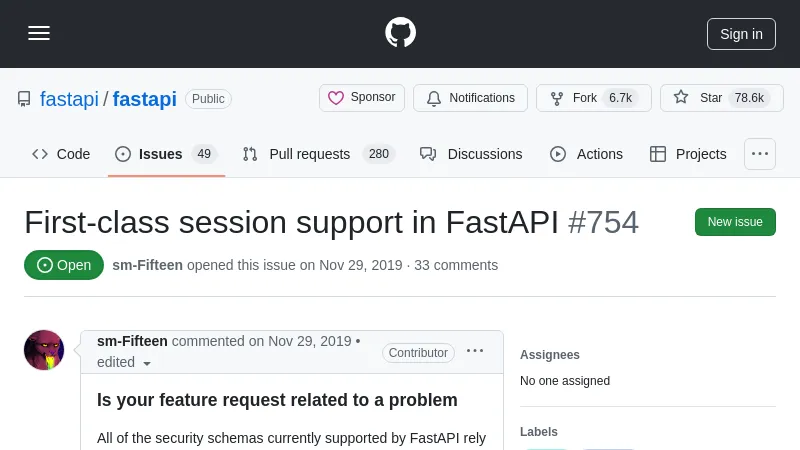Open the three-dot comment options menu
Image resolution: width=800 pixels, height=450 pixels.
tap(475, 351)
